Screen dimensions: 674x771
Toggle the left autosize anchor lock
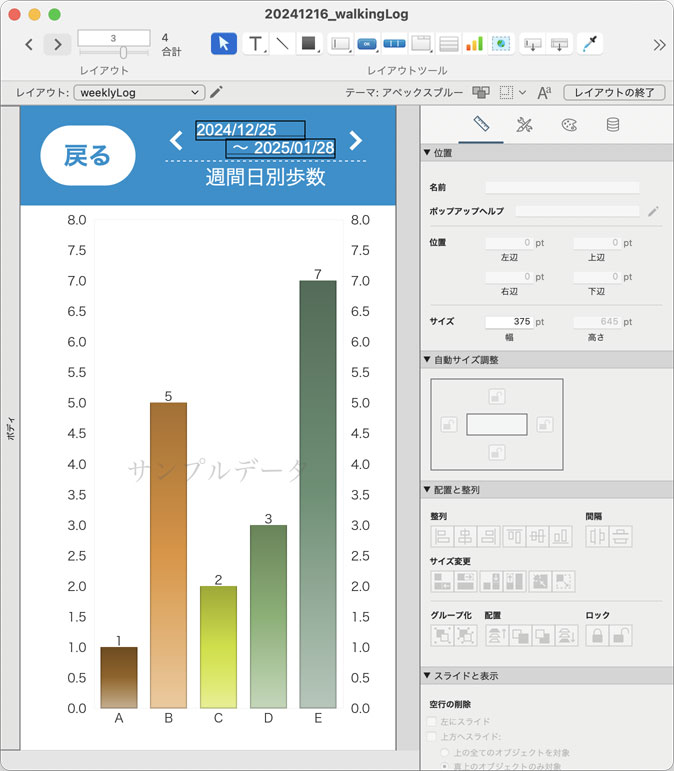(x=448, y=424)
